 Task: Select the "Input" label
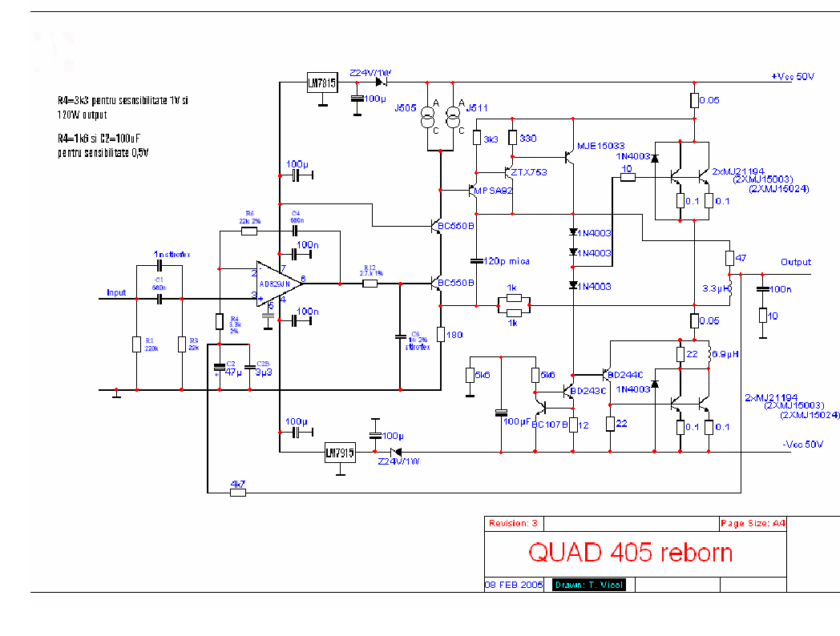115,292
